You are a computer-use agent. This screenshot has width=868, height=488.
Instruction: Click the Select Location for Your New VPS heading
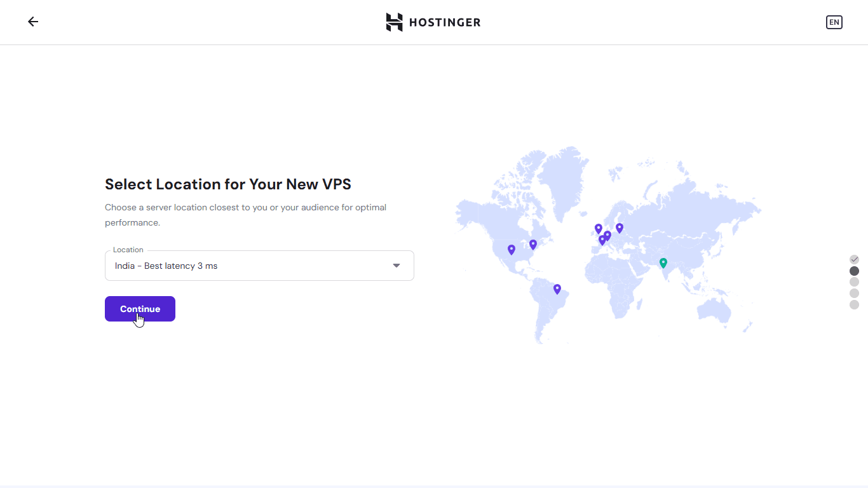point(228,184)
